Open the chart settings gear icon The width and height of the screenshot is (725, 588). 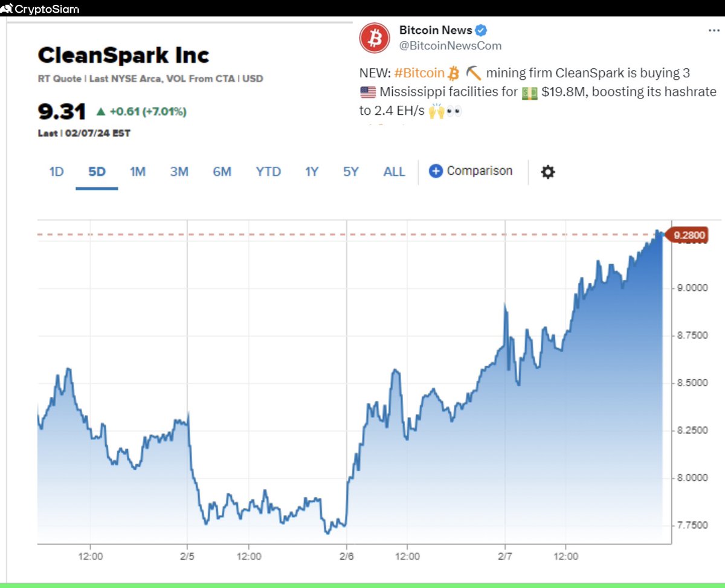[547, 172]
